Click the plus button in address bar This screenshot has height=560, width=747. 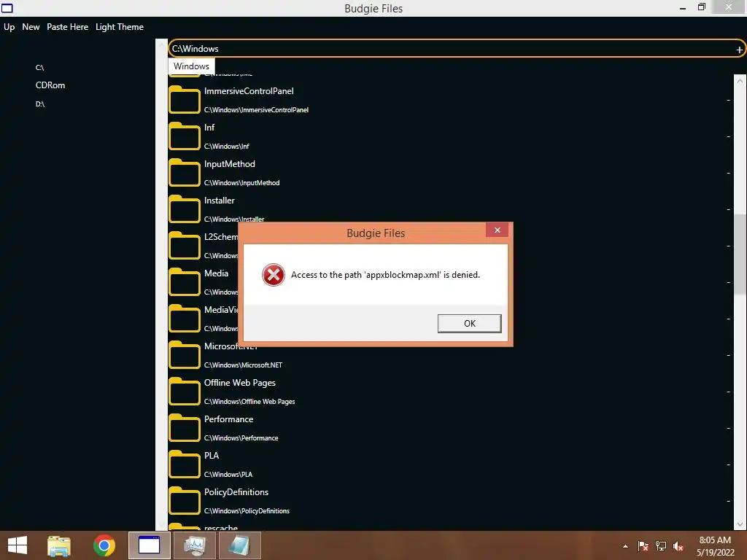(x=739, y=50)
